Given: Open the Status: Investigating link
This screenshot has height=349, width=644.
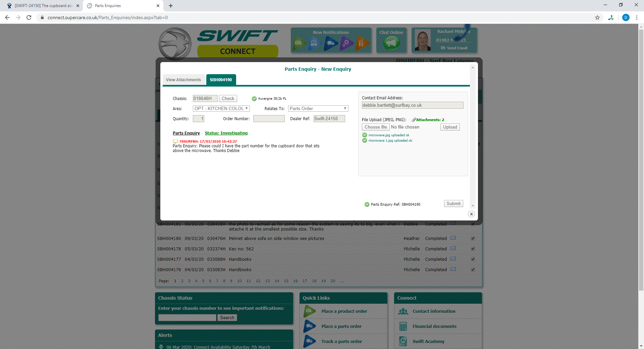Looking at the screenshot, I should [x=226, y=133].
